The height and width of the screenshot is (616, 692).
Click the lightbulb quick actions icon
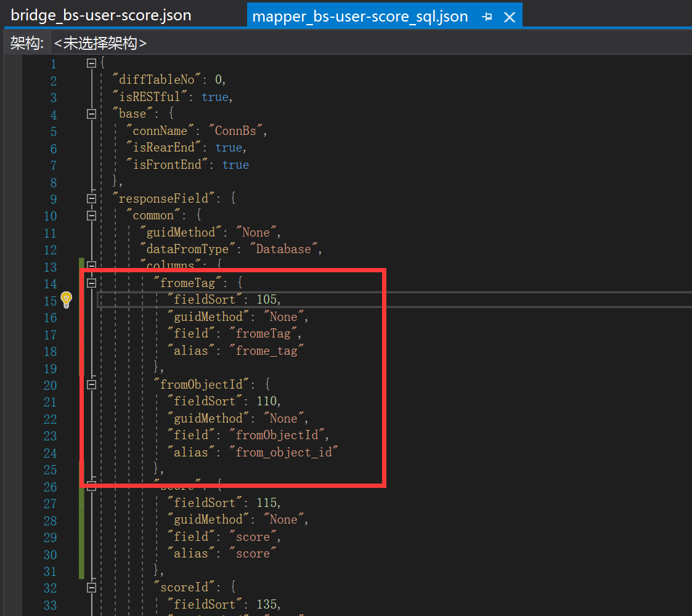(66, 299)
